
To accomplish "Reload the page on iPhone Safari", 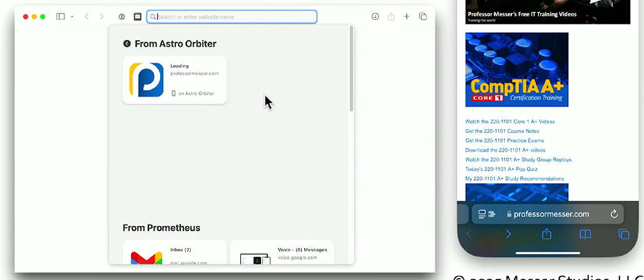I will (614, 214).
